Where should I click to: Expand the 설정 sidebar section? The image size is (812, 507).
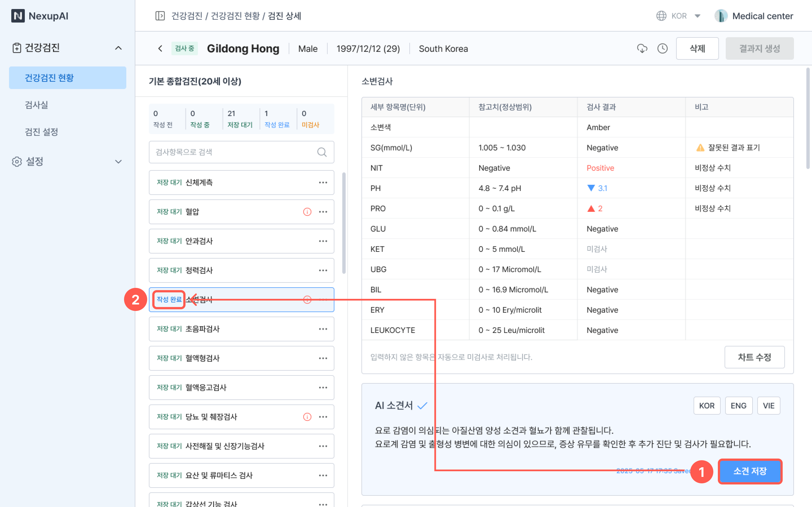point(118,162)
